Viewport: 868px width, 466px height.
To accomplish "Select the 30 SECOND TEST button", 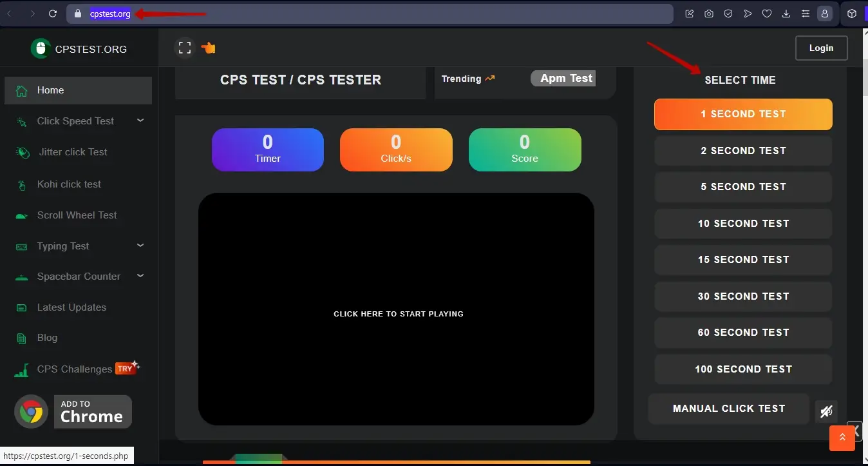I will pyautogui.click(x=743, y=296).
